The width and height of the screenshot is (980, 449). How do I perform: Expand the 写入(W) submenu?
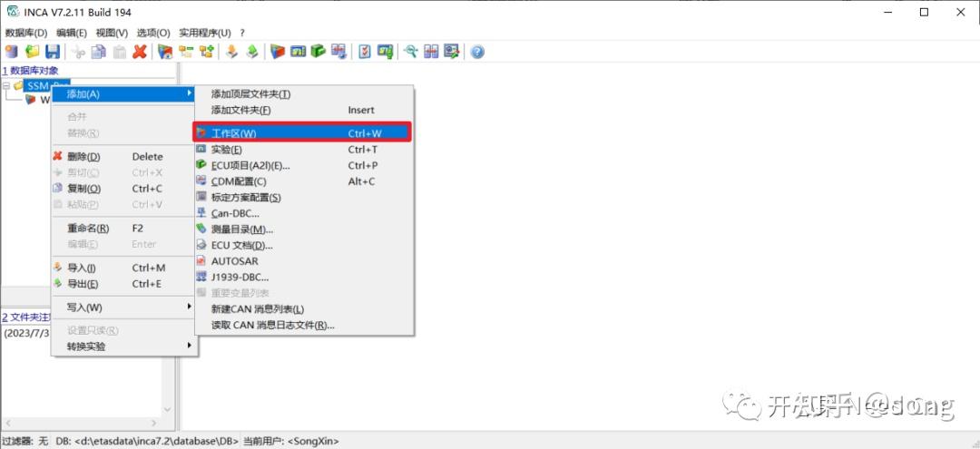click(124, 307)
